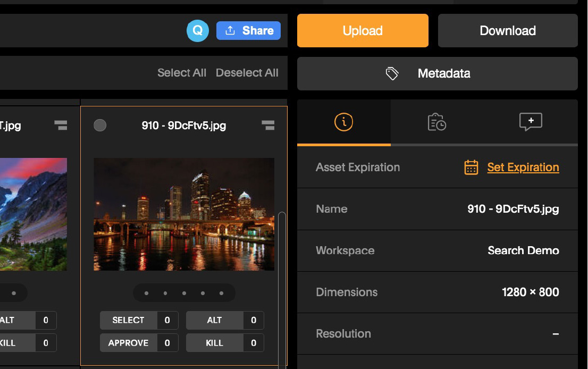
Task: Click the rating dot on the mountain image card
Action: tap(14, 293)
